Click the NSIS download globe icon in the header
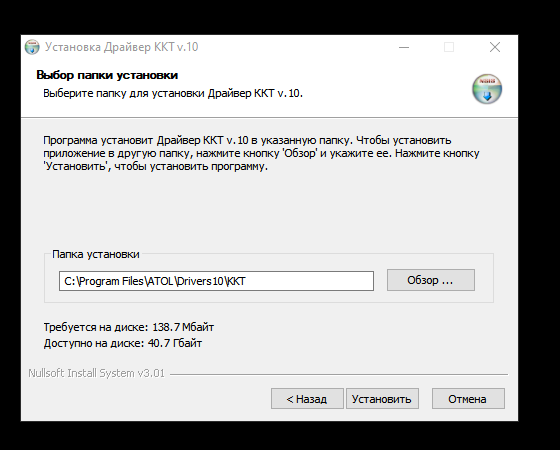The image size is (560, 450). pyautogui.click(x=487, y=89)
